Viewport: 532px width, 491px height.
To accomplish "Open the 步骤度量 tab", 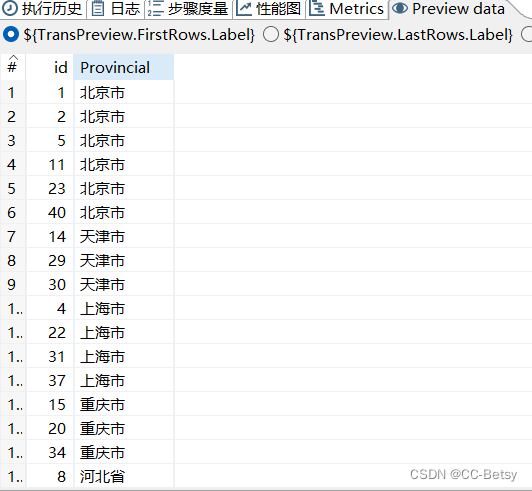I will tap(189, 8).
